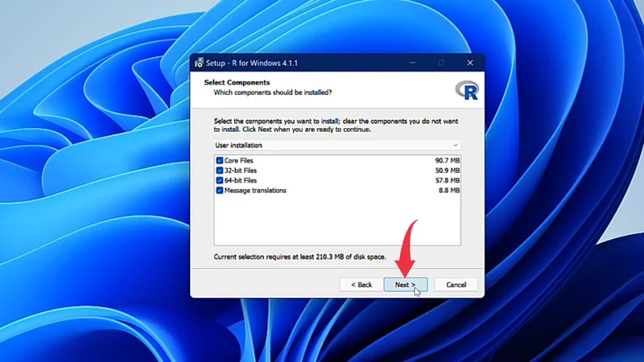
Task: Click the setup installer icon in title bar
Action: (x=199, y=63)
